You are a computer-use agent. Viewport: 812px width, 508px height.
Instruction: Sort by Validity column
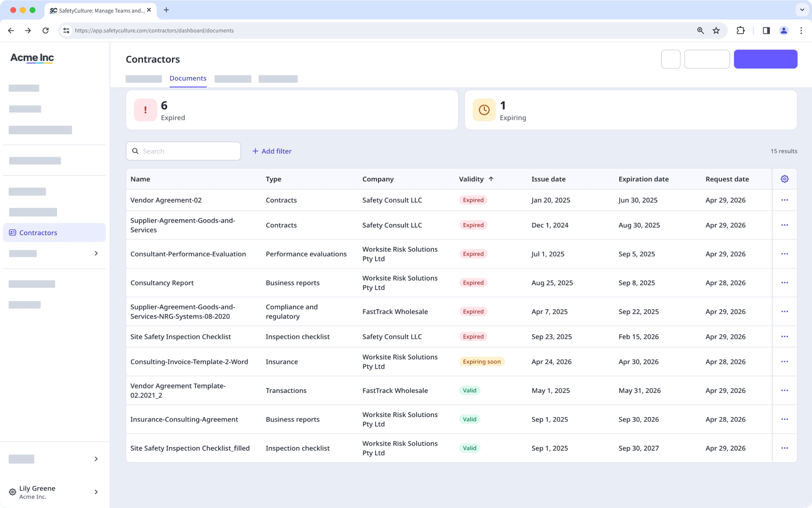(x=476, y=179)
